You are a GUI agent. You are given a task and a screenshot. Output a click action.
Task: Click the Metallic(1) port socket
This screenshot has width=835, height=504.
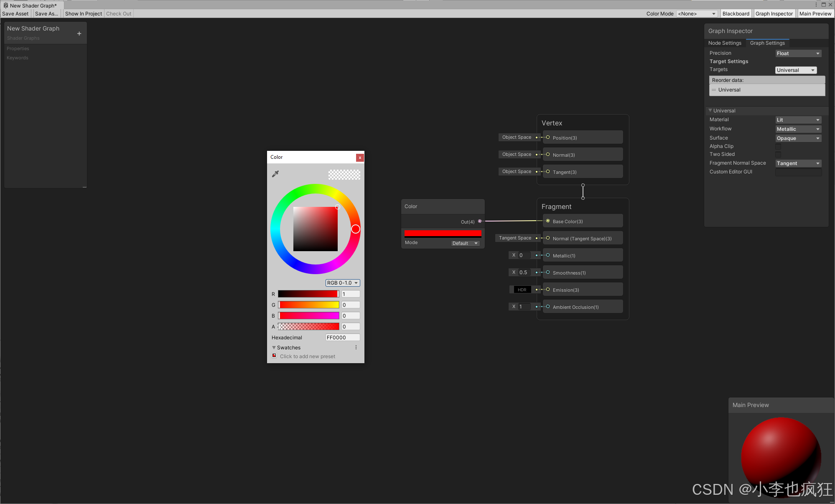point(548,255)
